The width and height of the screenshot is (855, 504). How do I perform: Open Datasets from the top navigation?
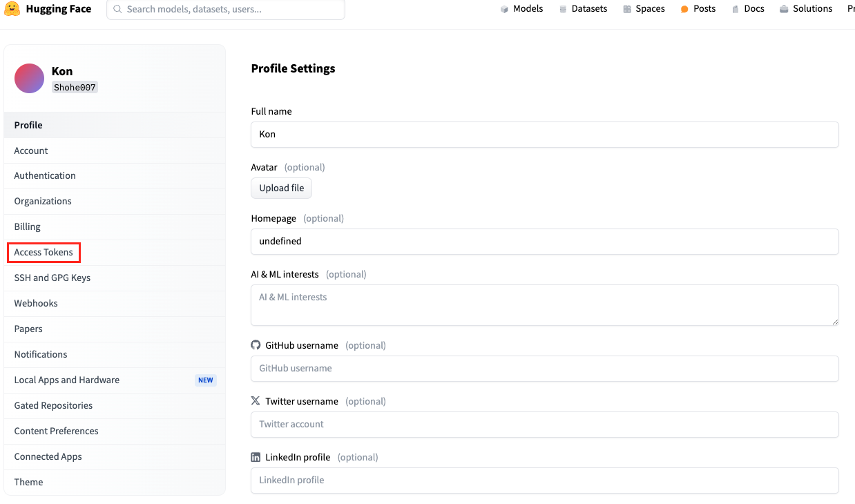click(x=583, y=9)
